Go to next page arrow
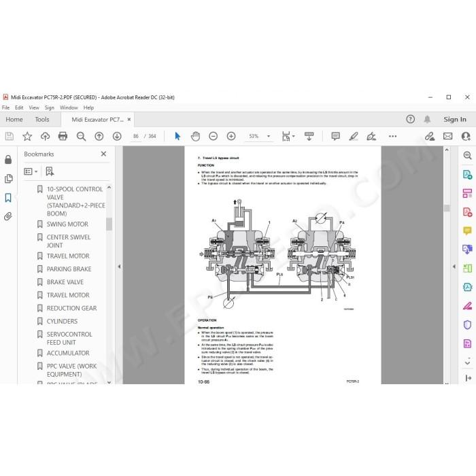476x476 pixels. point(117,136)
